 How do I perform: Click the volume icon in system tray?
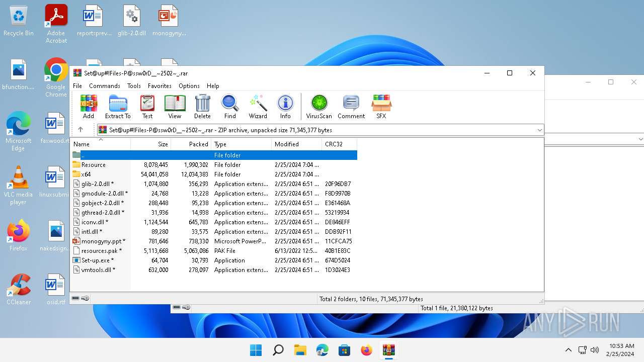pyautogui.click(x=595, y=350)
